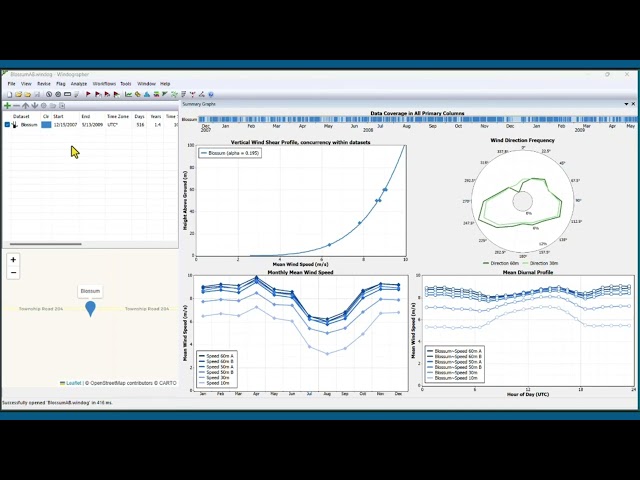Open the Window menu

coord(146,84)
